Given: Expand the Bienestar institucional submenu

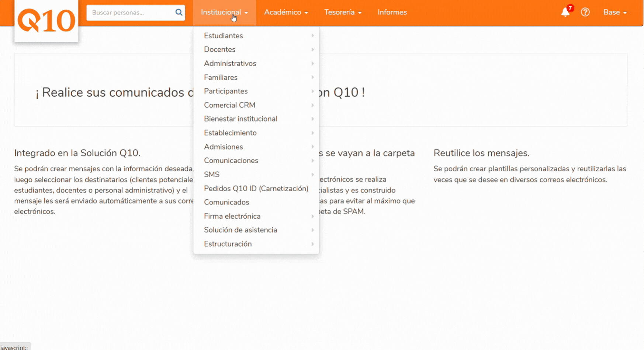Looking at the screenshot, I should (x=256, y=119).
